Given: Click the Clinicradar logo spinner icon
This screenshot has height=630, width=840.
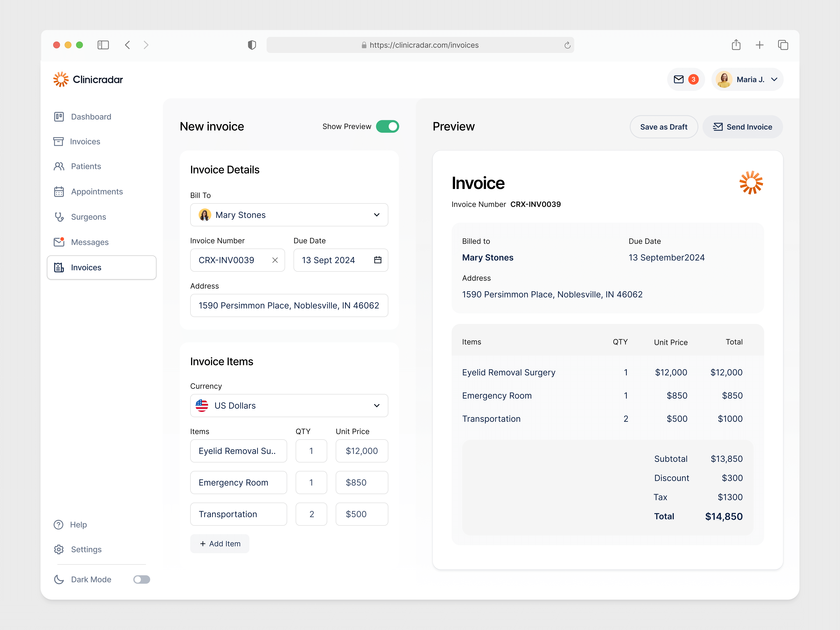Looking at the screenshot, I should pos(61,79).
